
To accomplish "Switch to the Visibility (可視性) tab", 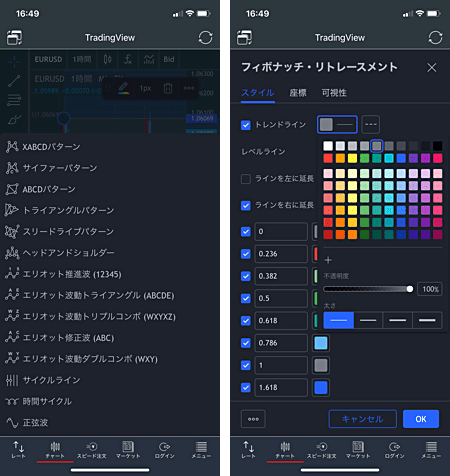I will pos(334,93).
